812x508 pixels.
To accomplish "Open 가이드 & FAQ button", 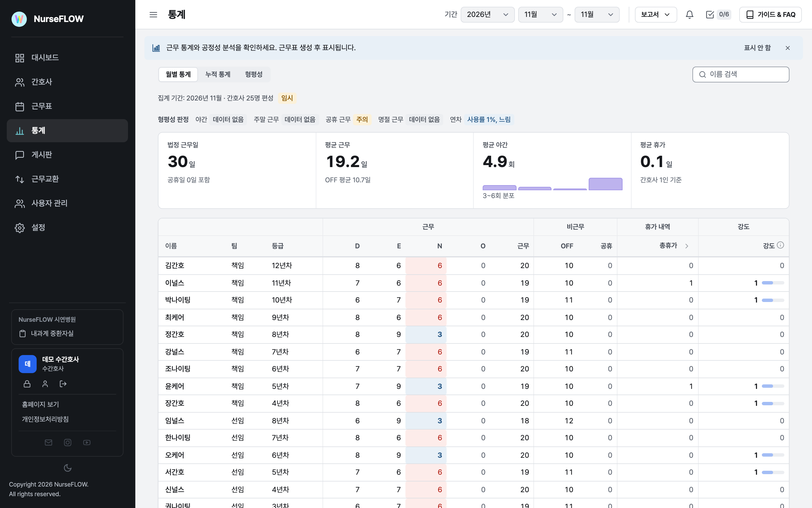I will 770,14.
